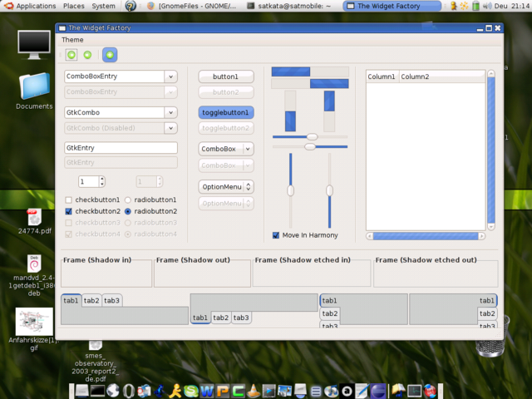Switch to tab3 in the bottom-tabs notebook

pos(241,318)
